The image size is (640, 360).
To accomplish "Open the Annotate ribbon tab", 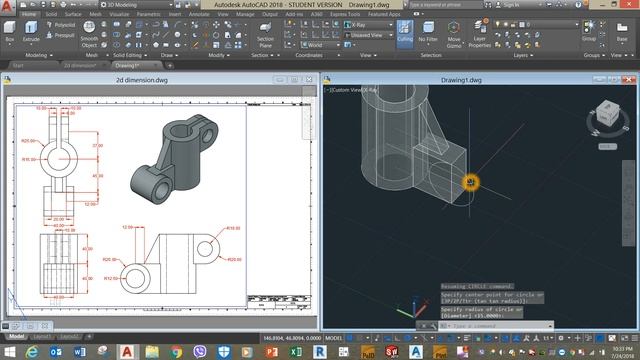I will pos(199,14).
